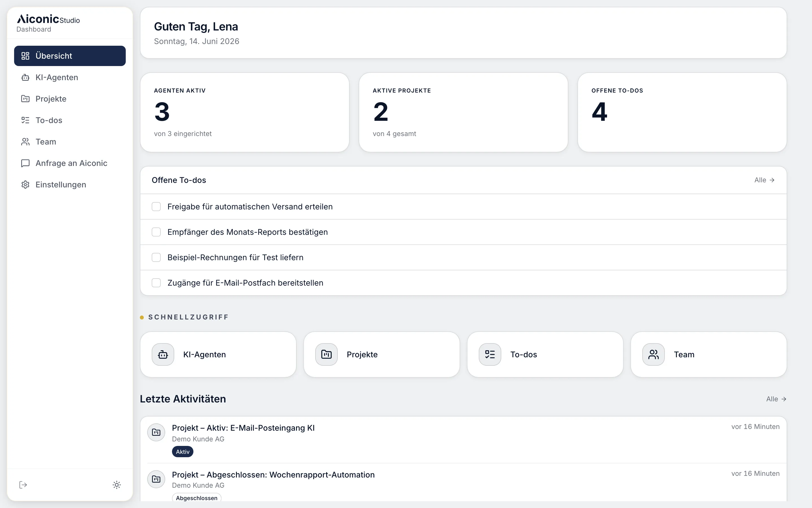Screen dimensions: 812x508
Task: Open Team in the sidebar
Action: point(70,142)
